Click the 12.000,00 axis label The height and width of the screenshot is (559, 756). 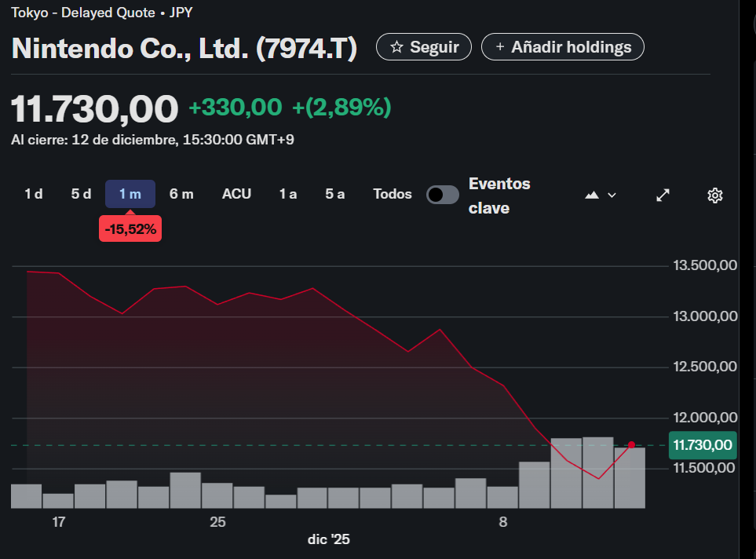[x=705, y=417]
